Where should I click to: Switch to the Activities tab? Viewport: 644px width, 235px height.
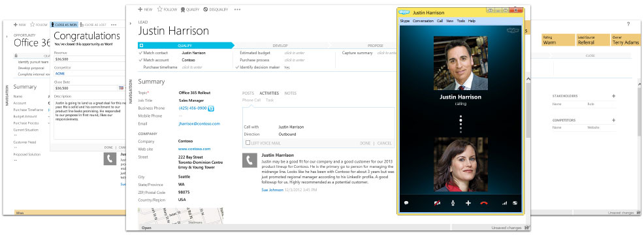point(269,93)
